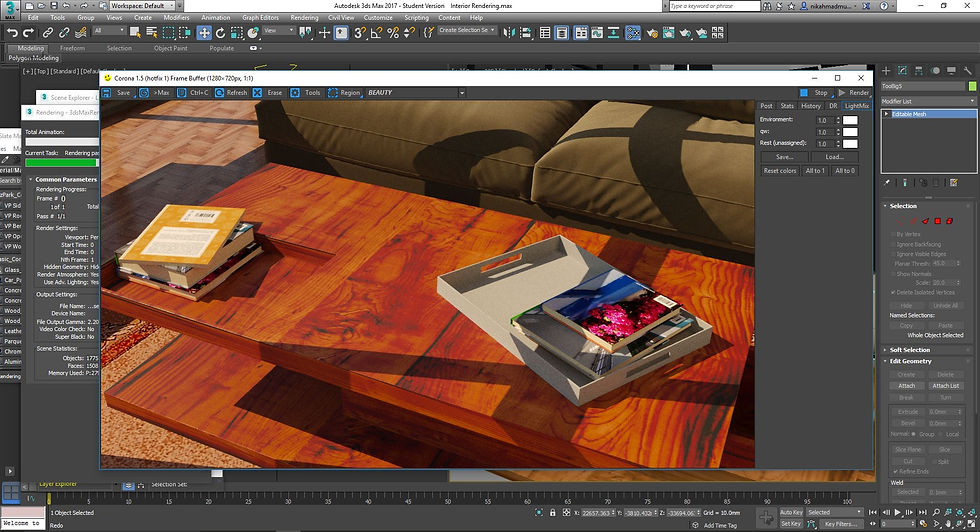Switch to Create panel plus icon
Viewport: 980px width, 532px height.
pyautogui.click(x=886, y=71)
